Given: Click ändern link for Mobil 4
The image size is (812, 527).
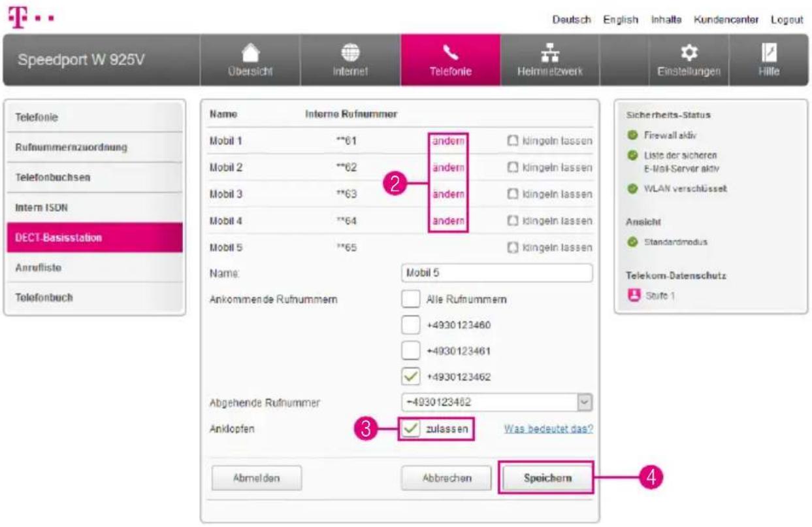Looking at the screenshot, I should coord(448,221).
